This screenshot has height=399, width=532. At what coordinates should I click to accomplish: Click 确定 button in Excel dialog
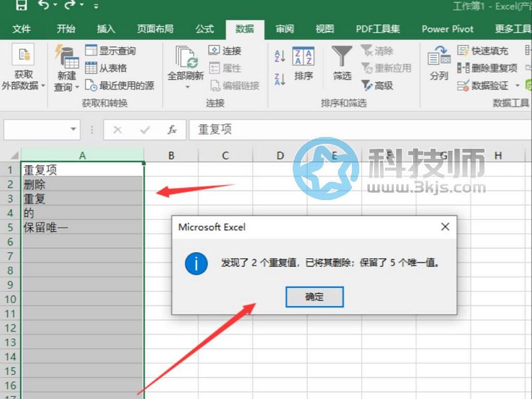tap(315, 297)
